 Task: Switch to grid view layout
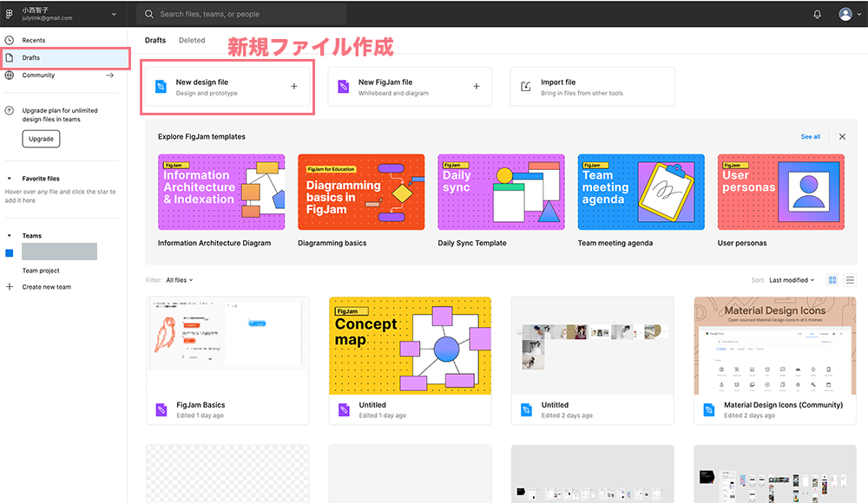pos(832,280)
